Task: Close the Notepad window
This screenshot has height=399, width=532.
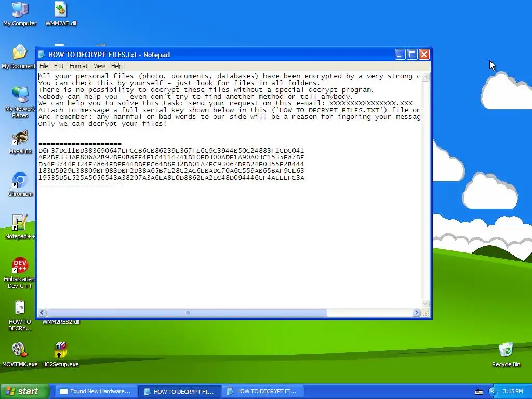Action: tap(424, 54)
